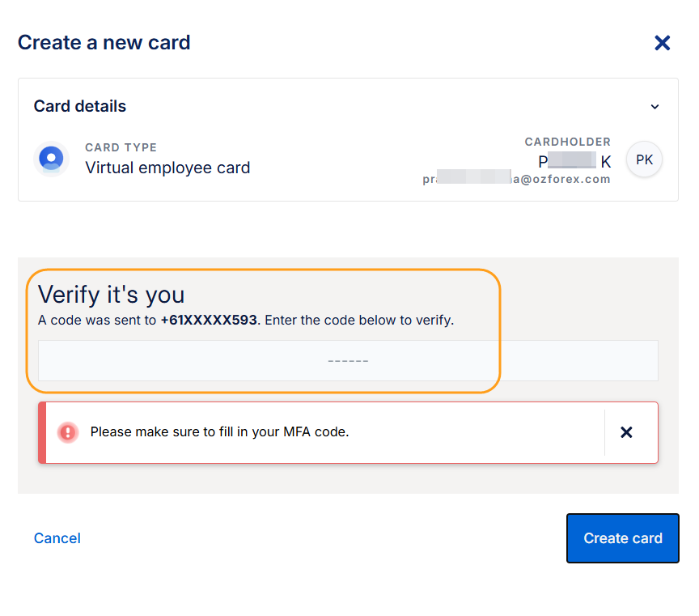Collapse the Card details section chevron

click(x=655, y=107)
